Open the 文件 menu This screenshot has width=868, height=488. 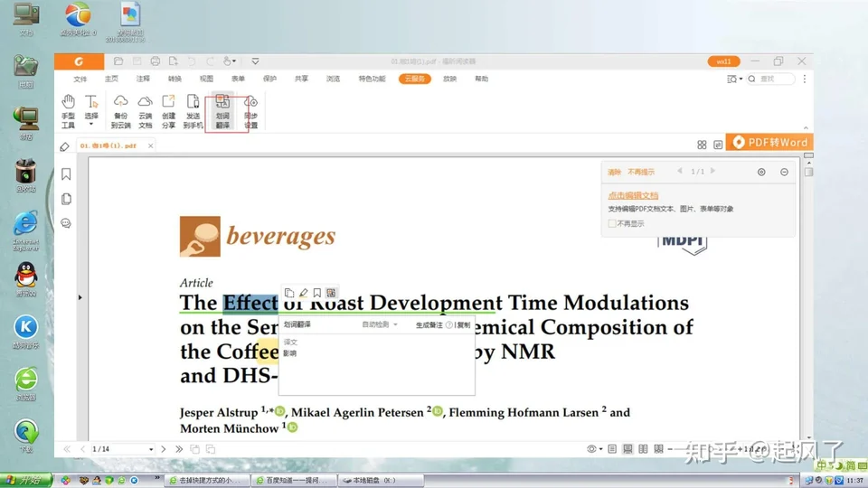point(80,80)
